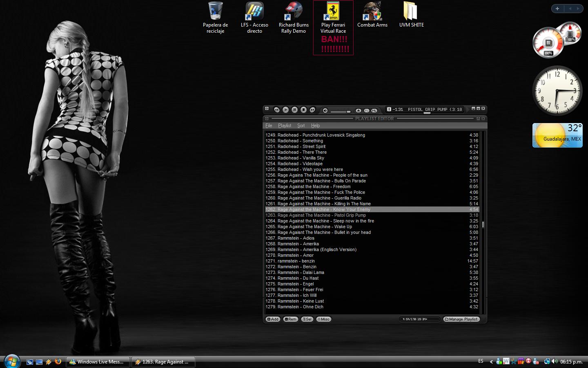Click the ES language indicator in taskbar
This screenshot has height=368, width=588.
[x=481, y=361]
